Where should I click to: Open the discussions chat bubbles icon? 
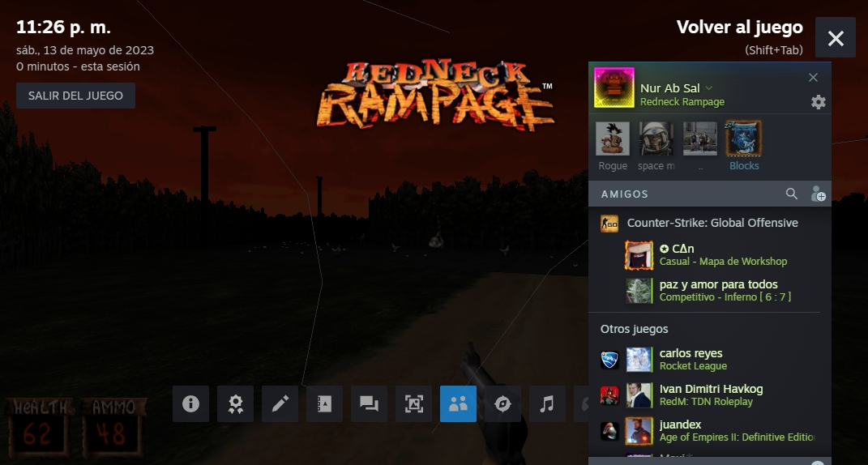370,403
